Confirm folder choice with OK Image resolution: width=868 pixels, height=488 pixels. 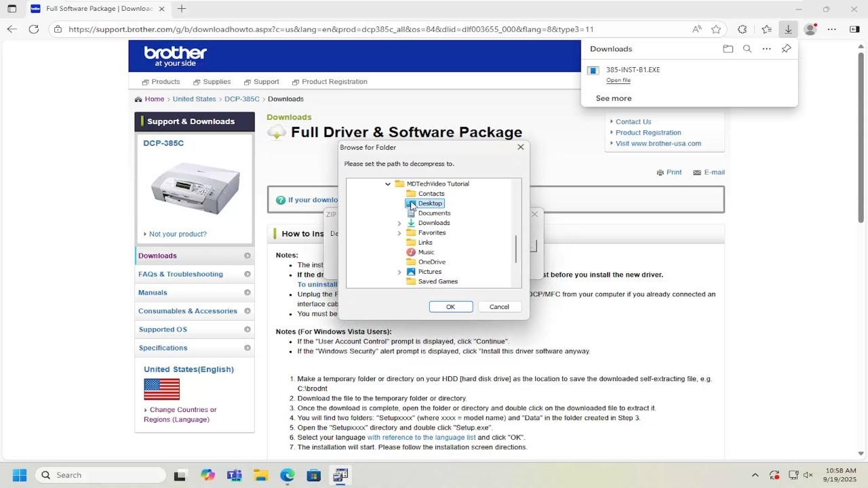pyautogui.click(x=451, y=307)
